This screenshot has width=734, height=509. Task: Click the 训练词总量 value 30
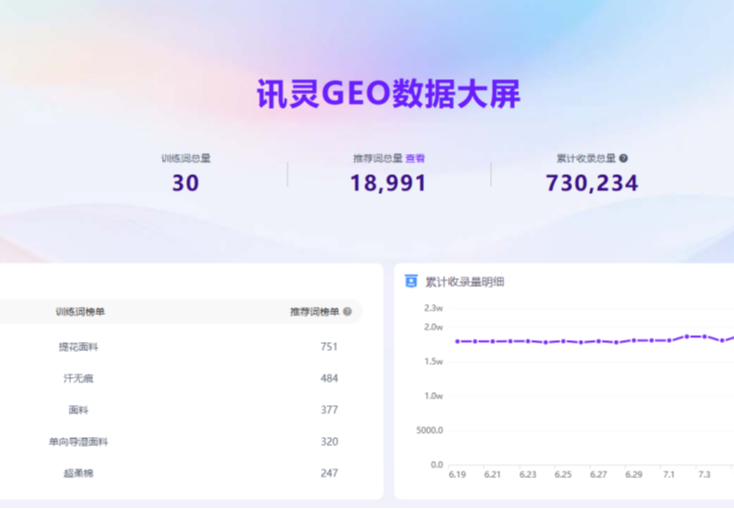[x=185, y=183]
